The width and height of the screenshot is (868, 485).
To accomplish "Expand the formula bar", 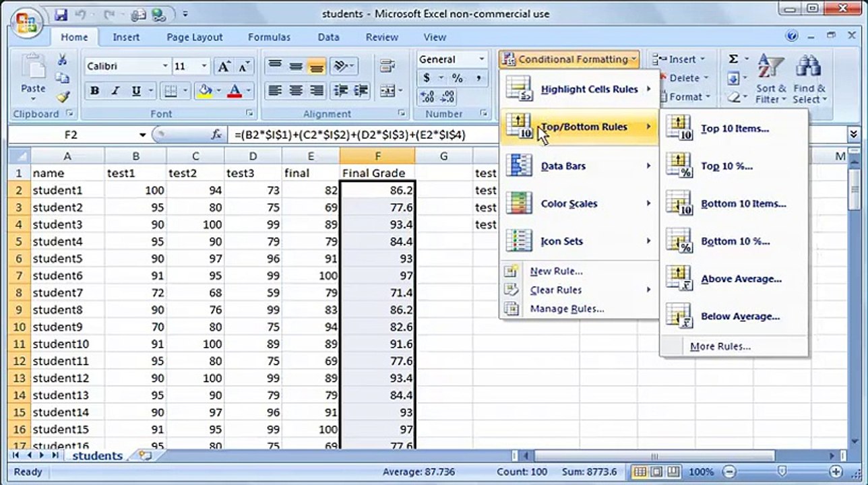I will point(854,135).
